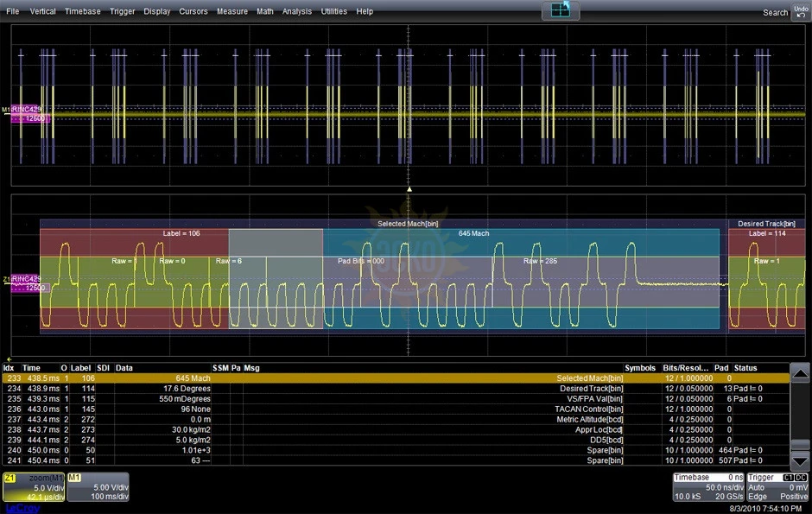Click the '645 Mach' decode annotation

(473, 233)
